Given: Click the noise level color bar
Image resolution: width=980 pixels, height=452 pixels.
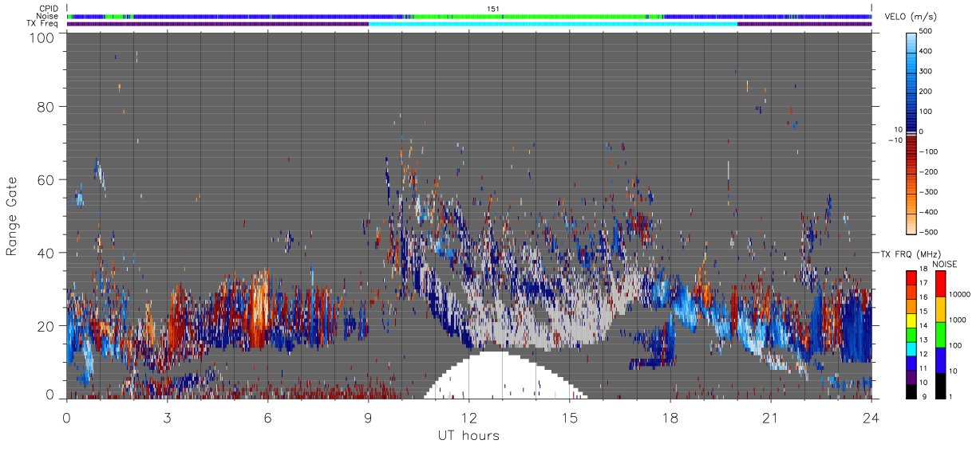Looking at the screenshot, I should [941, 334].
